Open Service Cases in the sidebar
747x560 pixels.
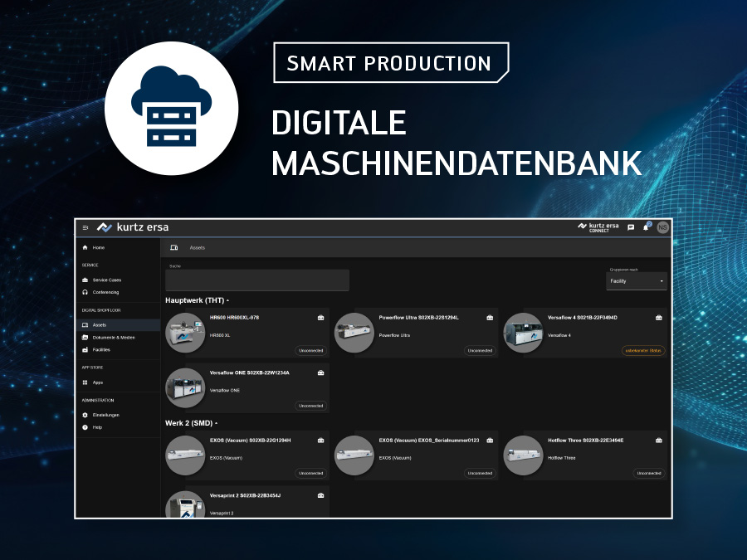(x=106, y=280)
